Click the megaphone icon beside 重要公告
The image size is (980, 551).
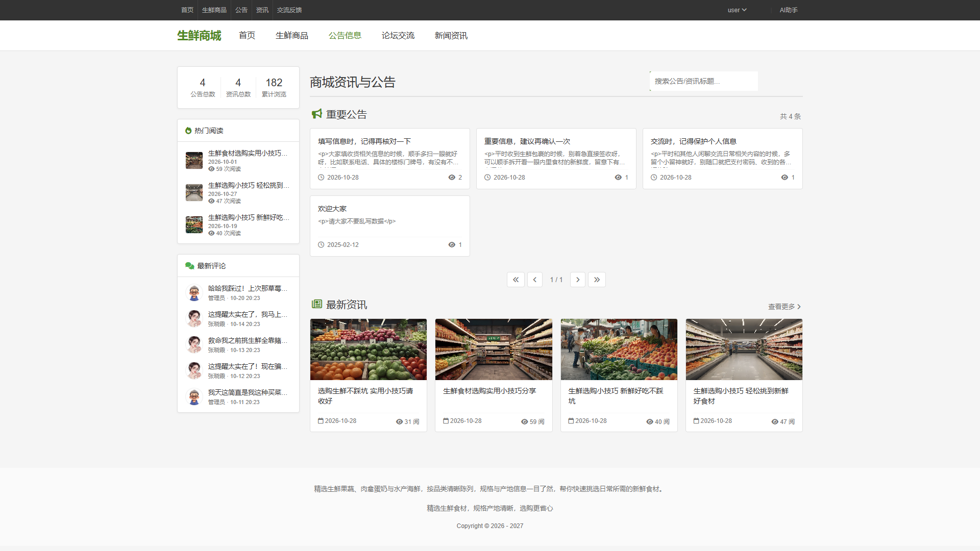(317, 114)
